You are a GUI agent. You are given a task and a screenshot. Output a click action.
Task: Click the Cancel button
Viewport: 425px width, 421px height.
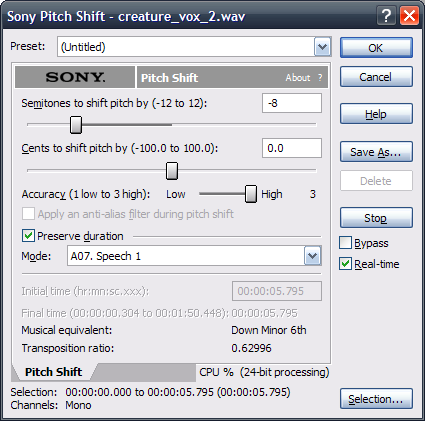click(x=376, y=77)
